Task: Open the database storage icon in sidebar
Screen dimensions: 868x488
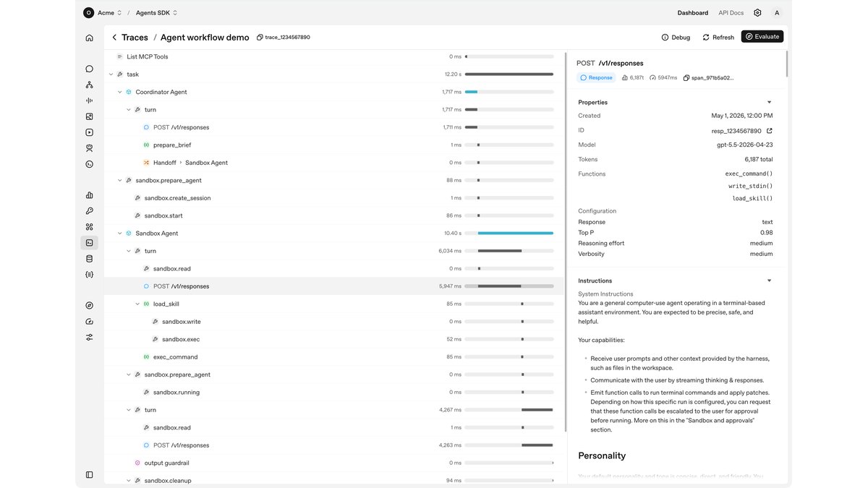Action: [x=89, y=259]
